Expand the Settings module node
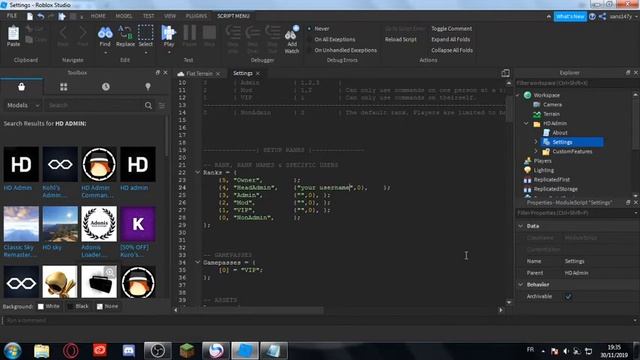Image resolution: width=640 pixels, height=360 pixels. point(536,142)
